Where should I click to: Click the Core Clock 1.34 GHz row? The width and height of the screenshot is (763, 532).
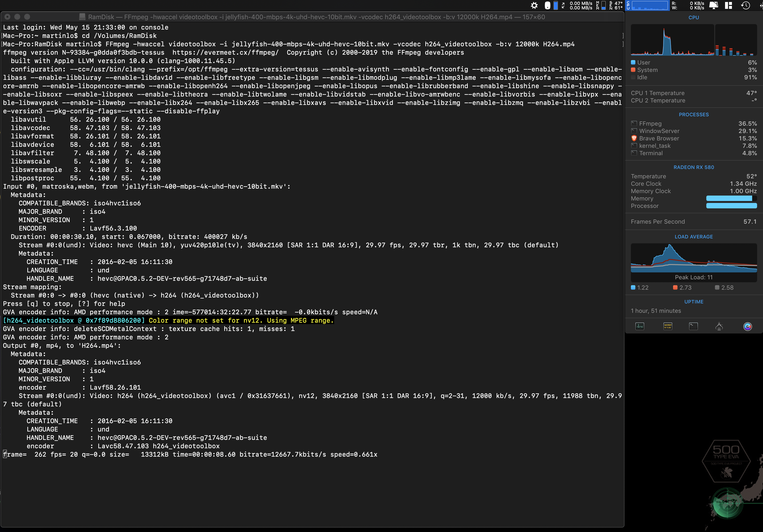694,184
